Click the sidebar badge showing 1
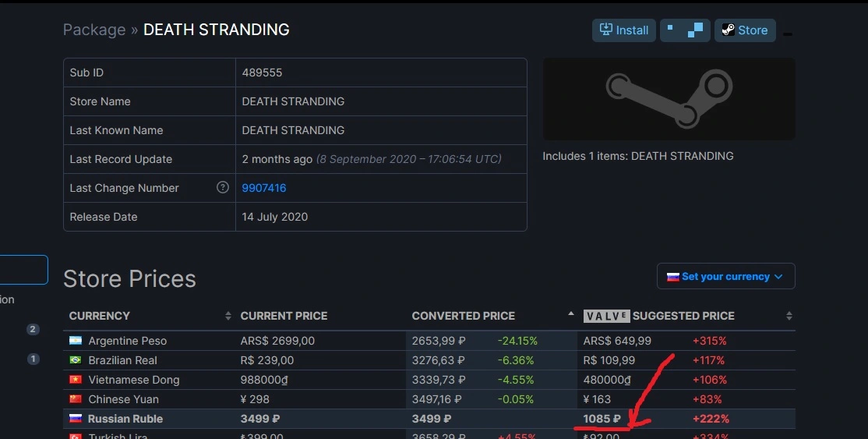The height and width of the screenshot is (439, 868). [33, 359]
